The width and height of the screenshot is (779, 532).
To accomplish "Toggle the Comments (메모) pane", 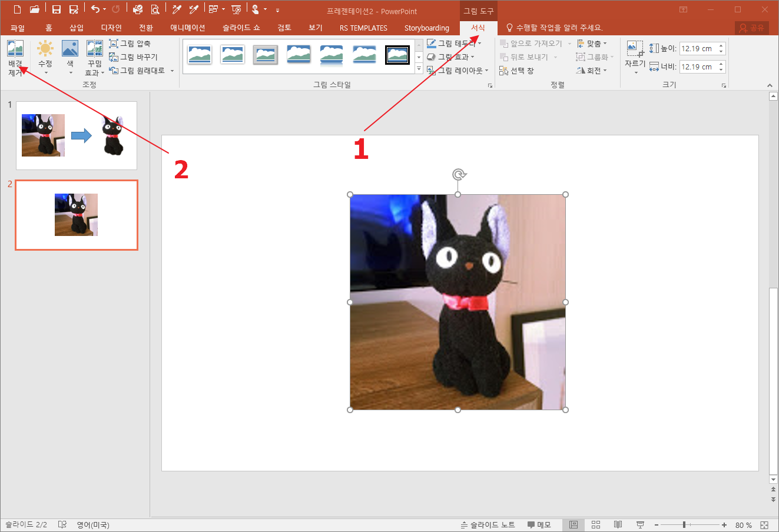I will (x=539, y=525).
